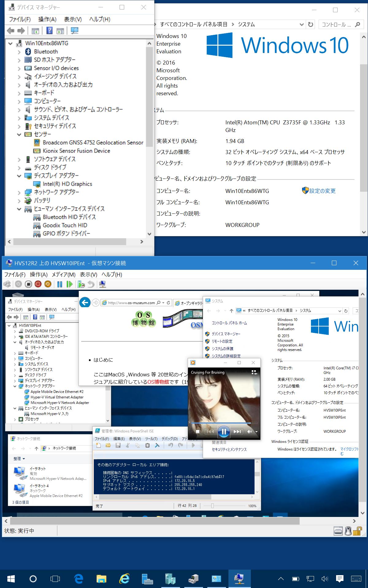
Task: Click Cortana circle on the taskbar
Action: [x=33, y=579]
